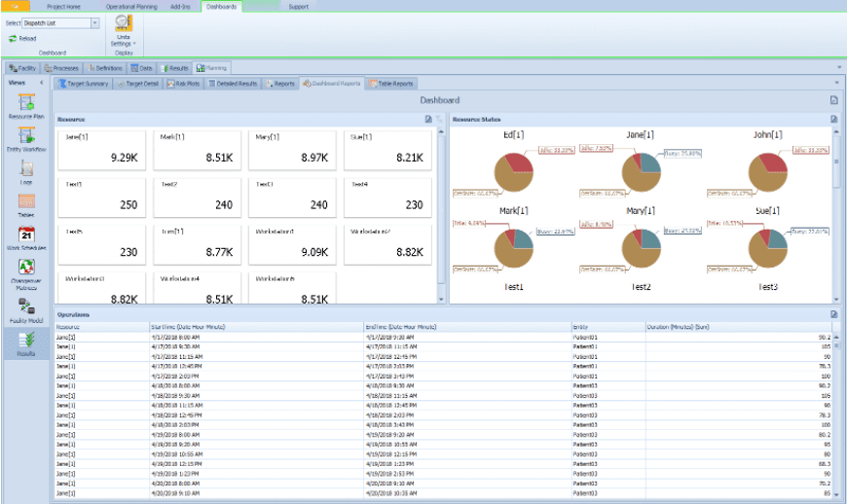The height and width of the screenshot is (504, 847).
Task: Open the Facility Model view
Action: [x=26, y=307]
